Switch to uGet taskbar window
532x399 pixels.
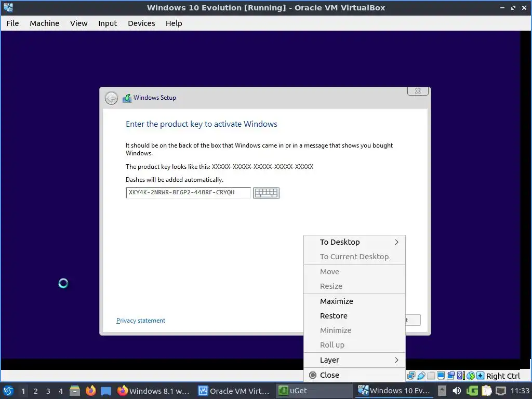pos(314,391)
